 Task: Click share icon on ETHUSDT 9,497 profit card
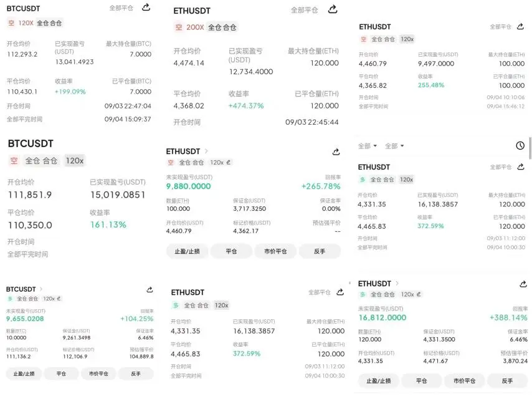point(520,26)
